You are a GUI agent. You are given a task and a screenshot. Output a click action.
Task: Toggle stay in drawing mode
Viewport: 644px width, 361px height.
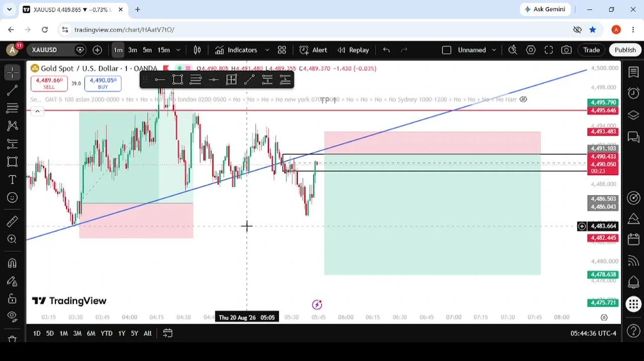13,281
